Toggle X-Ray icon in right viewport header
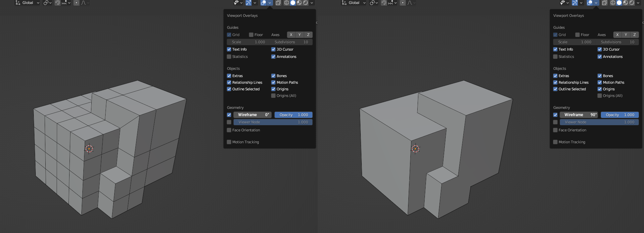Viewport: 644px width, 233px height. pos(605,3)
